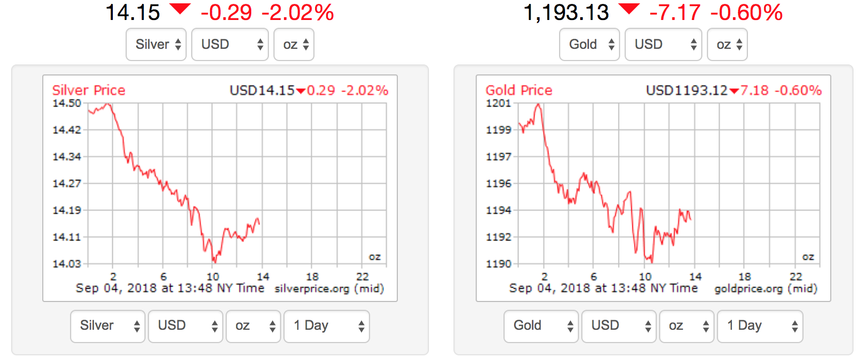Click the large red down arrow beside 1,193.13
The width and height of the screenshot is (868, 362).
(x=629, y=9)
